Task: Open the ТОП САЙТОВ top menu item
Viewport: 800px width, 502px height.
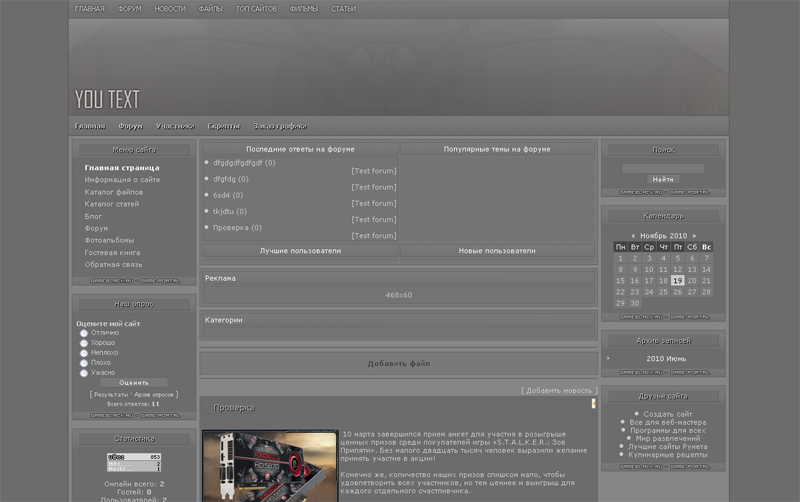Action: coord(256,9)
